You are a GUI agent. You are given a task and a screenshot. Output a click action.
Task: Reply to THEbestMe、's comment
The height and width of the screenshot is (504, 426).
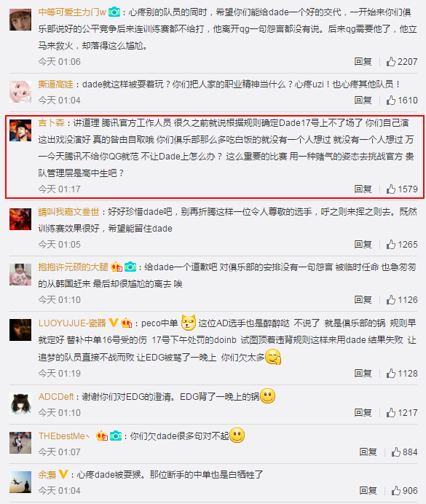[x=368, y=452]
